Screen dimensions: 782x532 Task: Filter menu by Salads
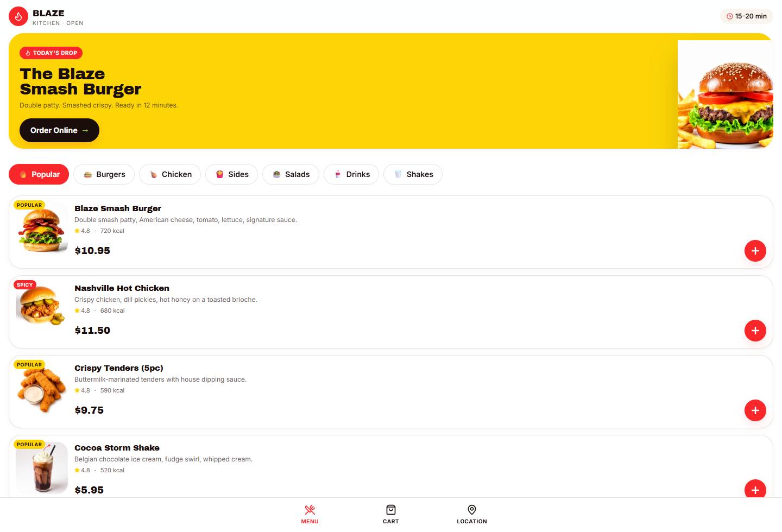[x=291, y=174]
